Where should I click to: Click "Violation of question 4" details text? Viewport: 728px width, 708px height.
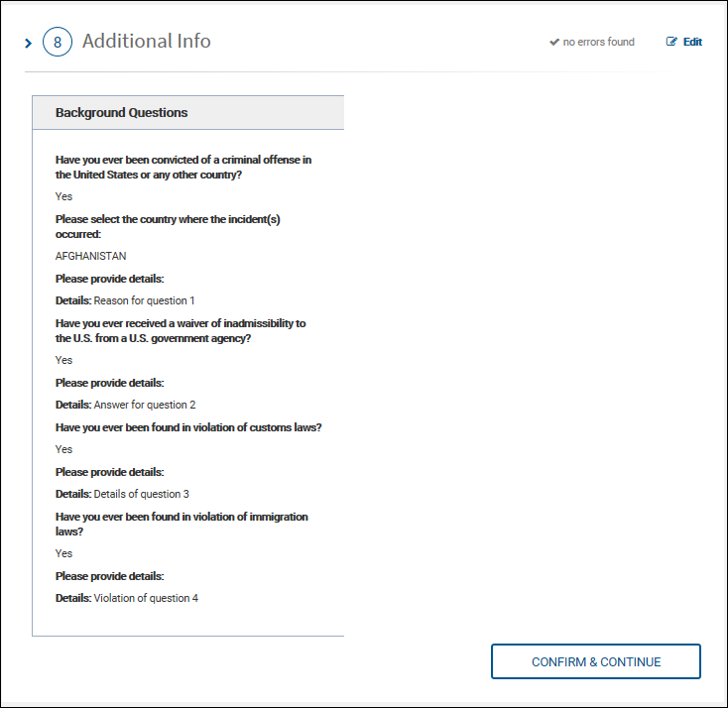pos(146,598)
